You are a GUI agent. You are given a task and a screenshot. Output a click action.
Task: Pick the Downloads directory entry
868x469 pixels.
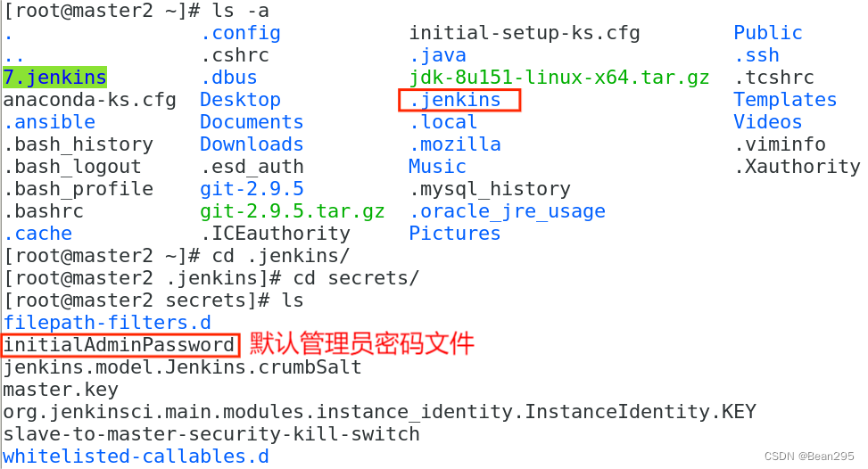point(252,144)
